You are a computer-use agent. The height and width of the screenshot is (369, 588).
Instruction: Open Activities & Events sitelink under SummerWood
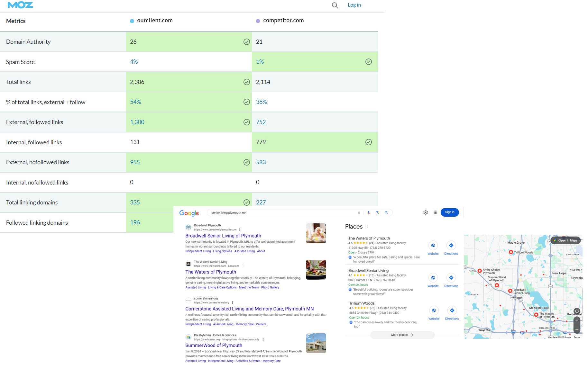click(x=248, y=361)
